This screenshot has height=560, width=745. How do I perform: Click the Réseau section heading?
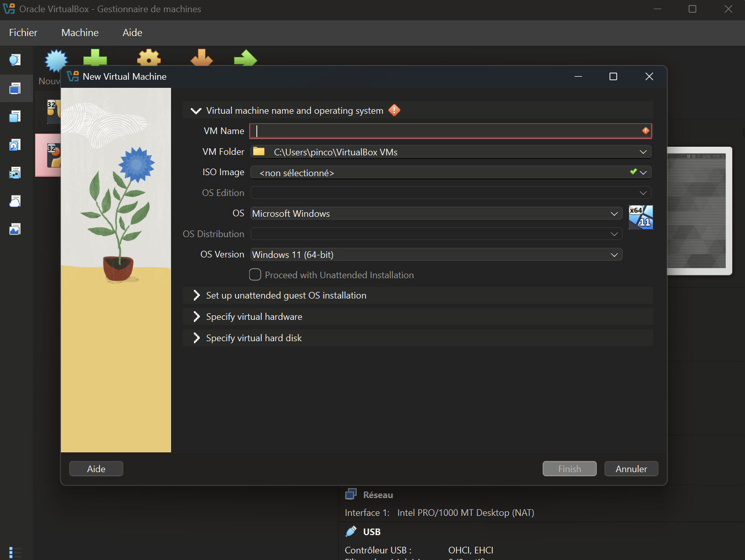378,495
